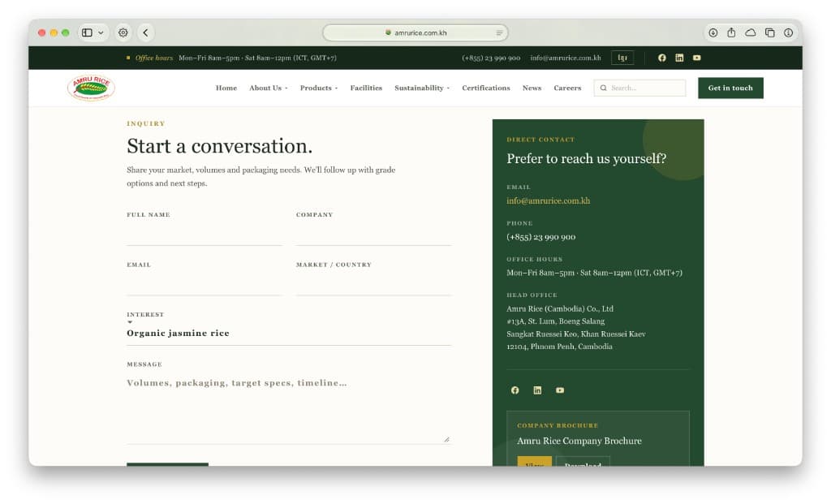Click the Market / Country input field

point(373,283)
